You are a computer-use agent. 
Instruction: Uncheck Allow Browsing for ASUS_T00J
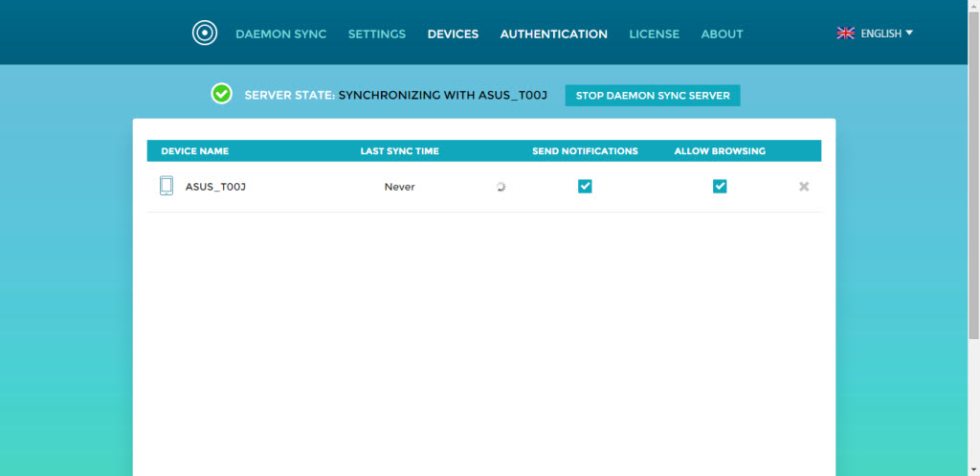720,187
